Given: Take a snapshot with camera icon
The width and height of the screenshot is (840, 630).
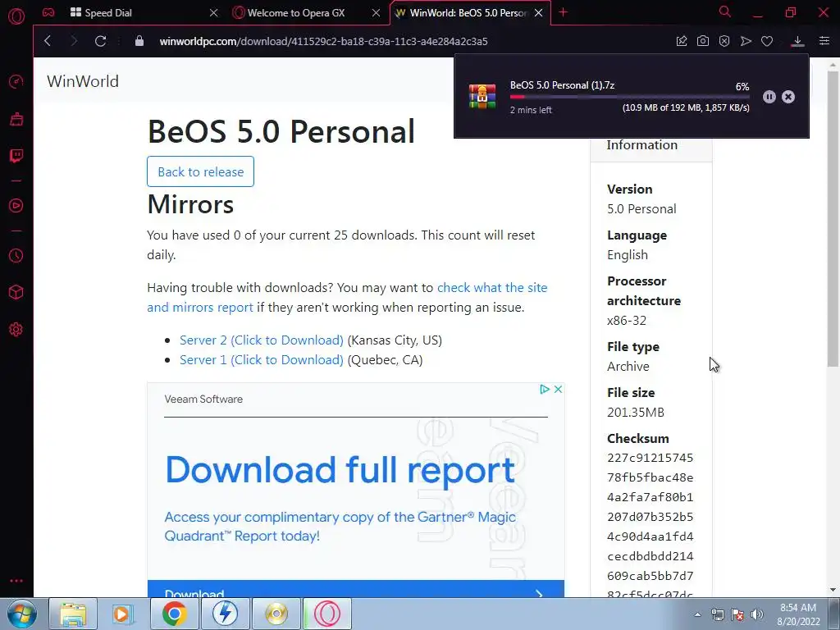Looking at the screenshot, I should tap(703, 41).
